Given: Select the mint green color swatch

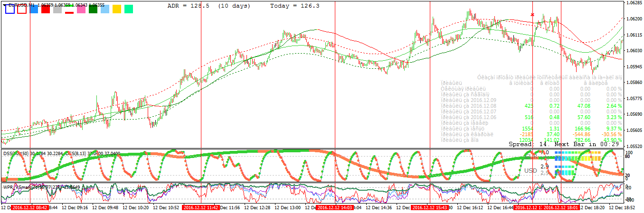Looking at the screenshot, I should coord(129,9).
